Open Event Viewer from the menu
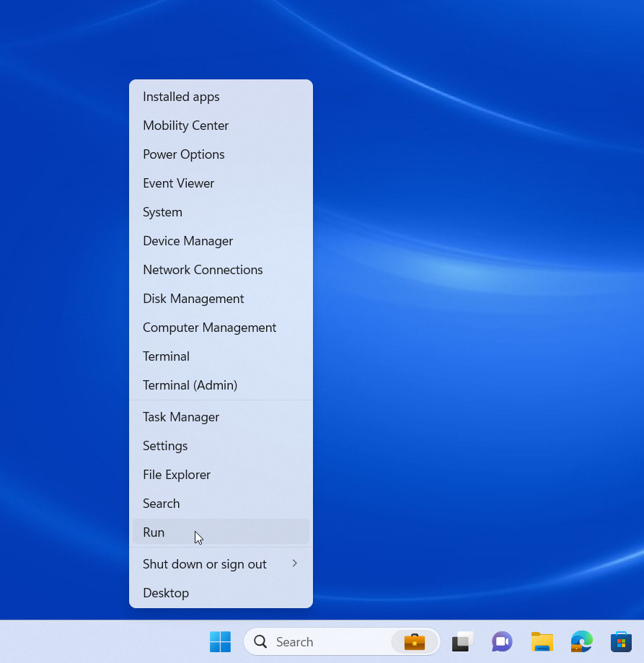The width and height of the screenshot is (644, 663). [178, 183]
